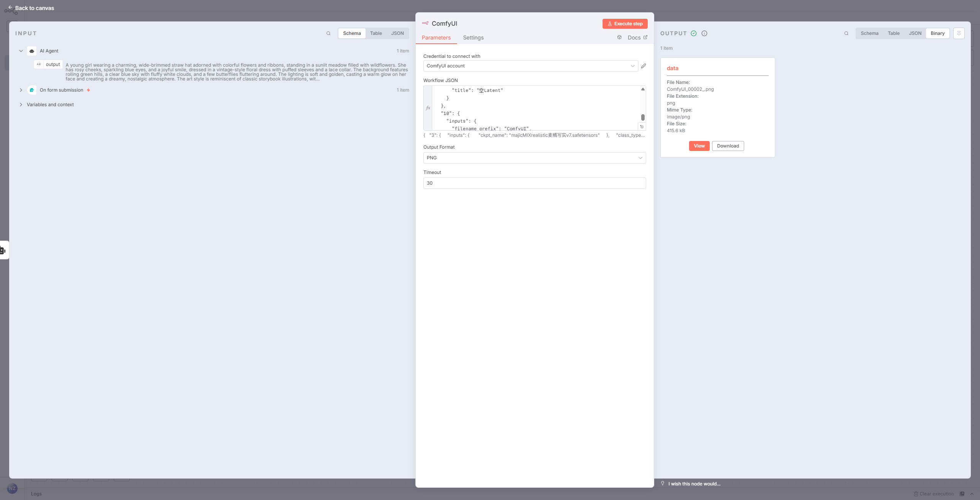Click the lightbulb feedback icon
The height and width of the screenshot is (500, 980).
point(663,484)
